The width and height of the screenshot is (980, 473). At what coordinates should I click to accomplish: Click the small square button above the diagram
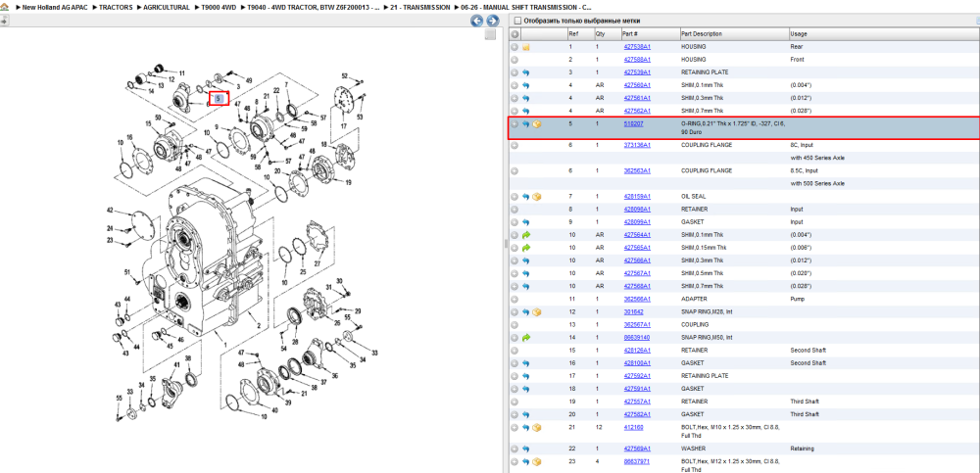490,34
